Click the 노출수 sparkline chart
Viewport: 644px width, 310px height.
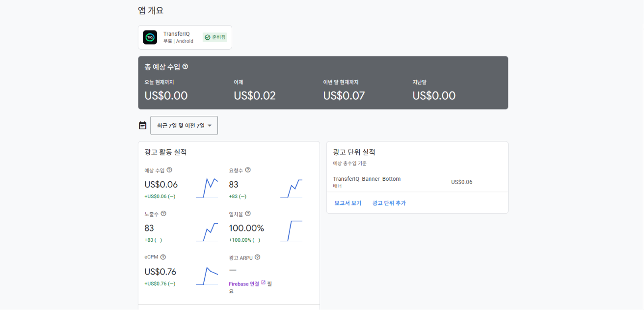pos(207,232)
